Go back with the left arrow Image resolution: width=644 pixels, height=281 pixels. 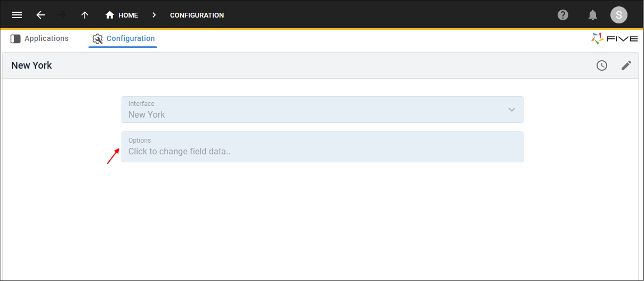41,15
